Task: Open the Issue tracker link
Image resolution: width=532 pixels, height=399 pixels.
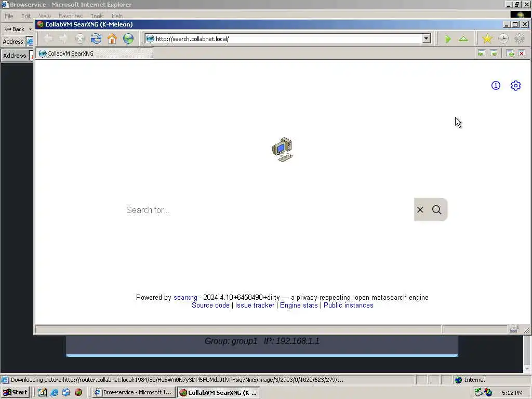Action: click(255, 305)
